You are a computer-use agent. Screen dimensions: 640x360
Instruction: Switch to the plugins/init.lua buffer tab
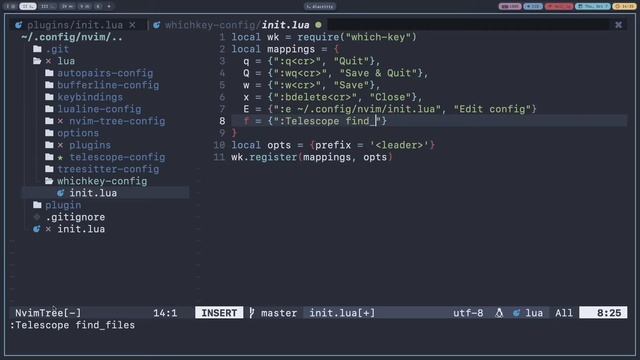tap(75, 25)
